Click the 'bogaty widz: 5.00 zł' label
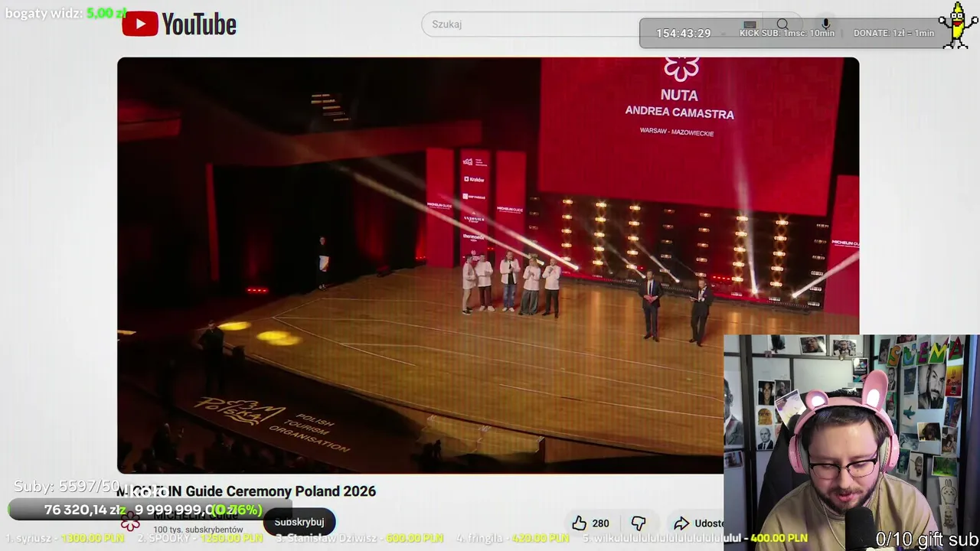 pos(66,13)
